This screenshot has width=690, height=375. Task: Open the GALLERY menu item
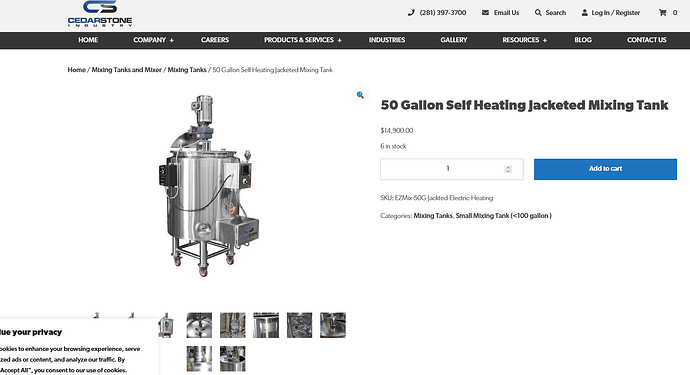pyautogui.click(x=454, y=40)
